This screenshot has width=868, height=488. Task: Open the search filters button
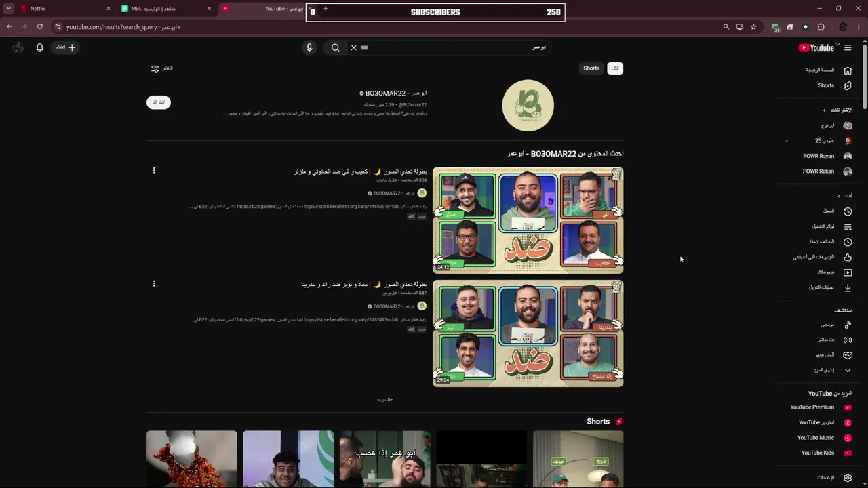pos(161,68)
